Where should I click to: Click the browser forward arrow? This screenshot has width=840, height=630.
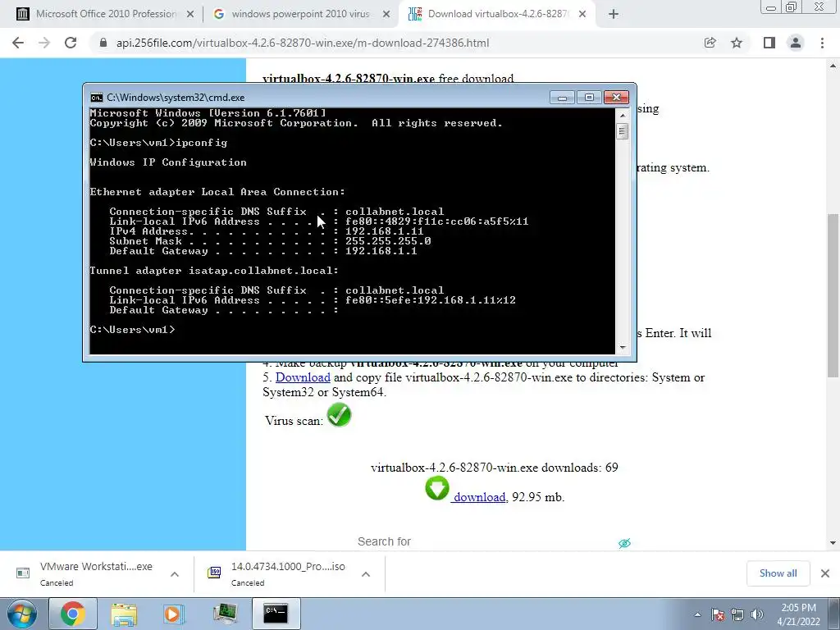[x=44, y=43]
